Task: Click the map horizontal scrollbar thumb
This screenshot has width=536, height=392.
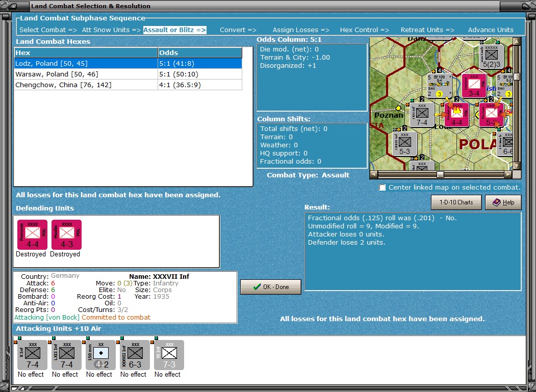Action: (x=440, y=175)
